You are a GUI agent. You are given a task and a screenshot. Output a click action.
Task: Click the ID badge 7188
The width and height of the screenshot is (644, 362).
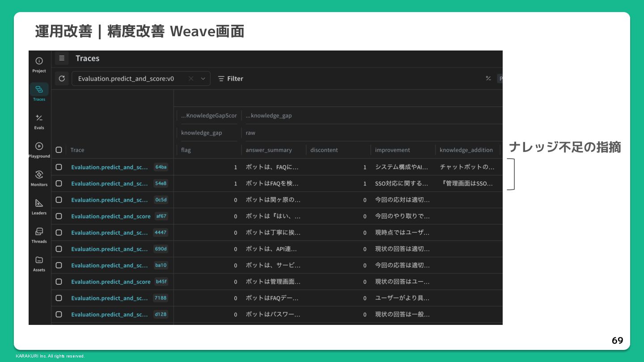pyautogui.click(x=161, y=298)
